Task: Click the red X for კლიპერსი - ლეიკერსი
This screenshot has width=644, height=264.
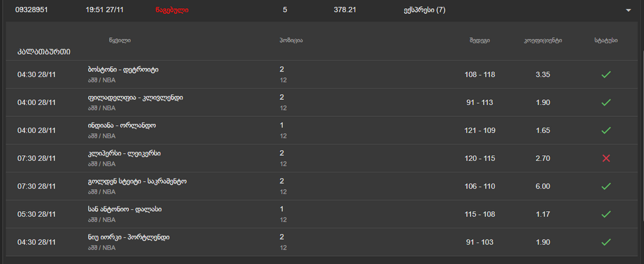Action: 606,158
